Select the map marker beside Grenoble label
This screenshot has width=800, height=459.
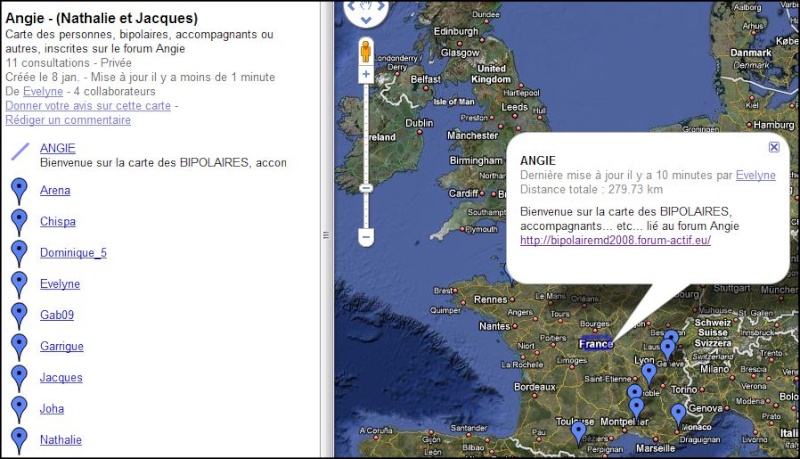tap(634, 392)
